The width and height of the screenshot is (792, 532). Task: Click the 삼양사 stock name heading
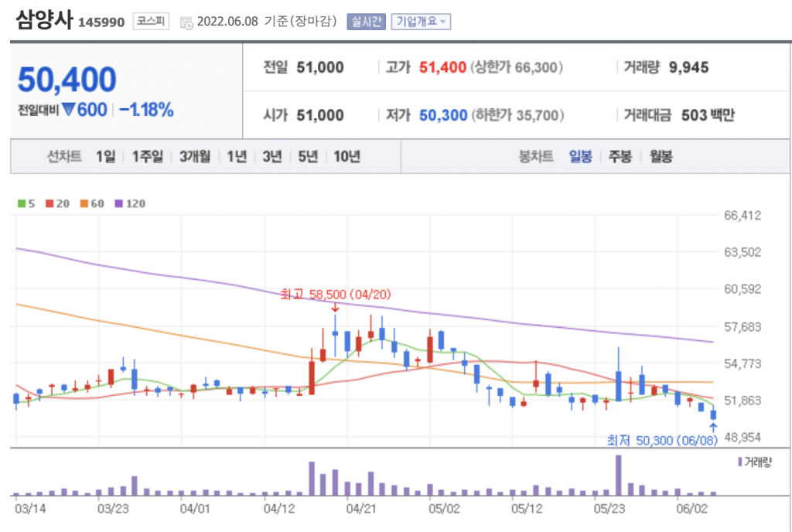coord(44,20)
